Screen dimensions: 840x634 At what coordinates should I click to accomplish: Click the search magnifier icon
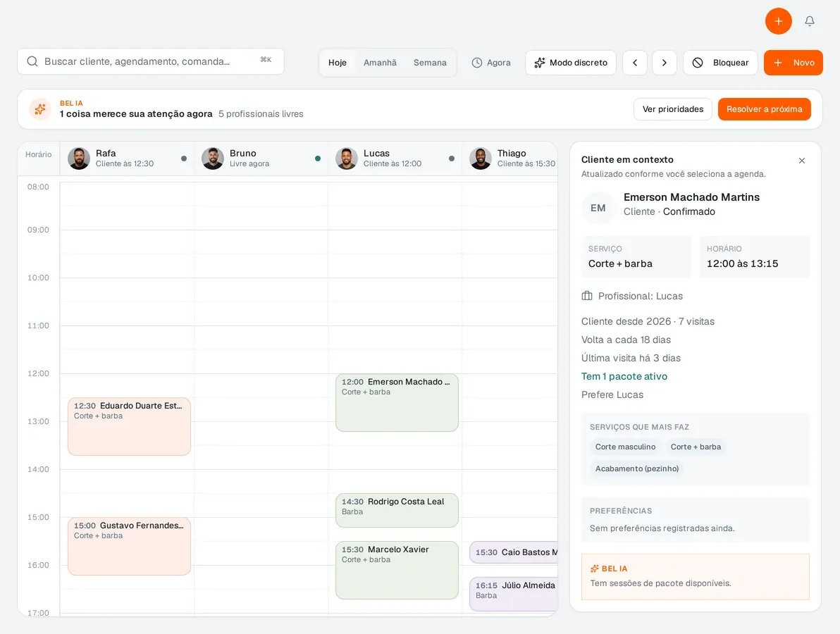point(32,61)
